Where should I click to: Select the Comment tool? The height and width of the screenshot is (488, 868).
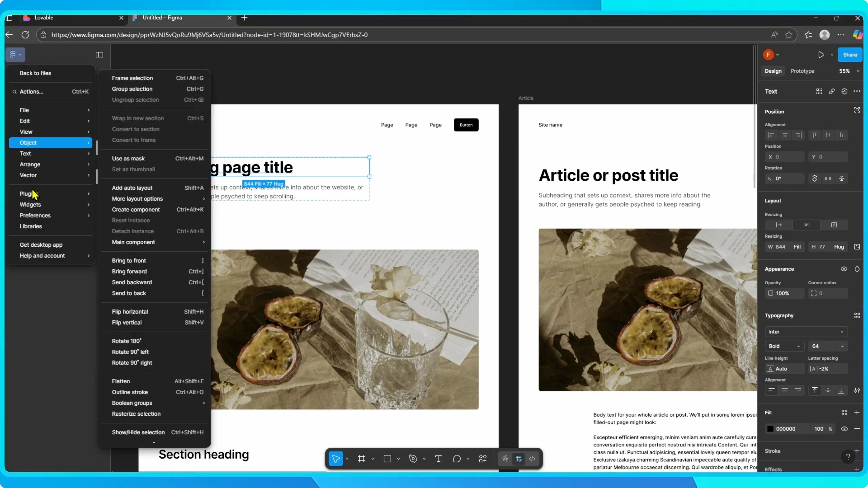point(457,458)
